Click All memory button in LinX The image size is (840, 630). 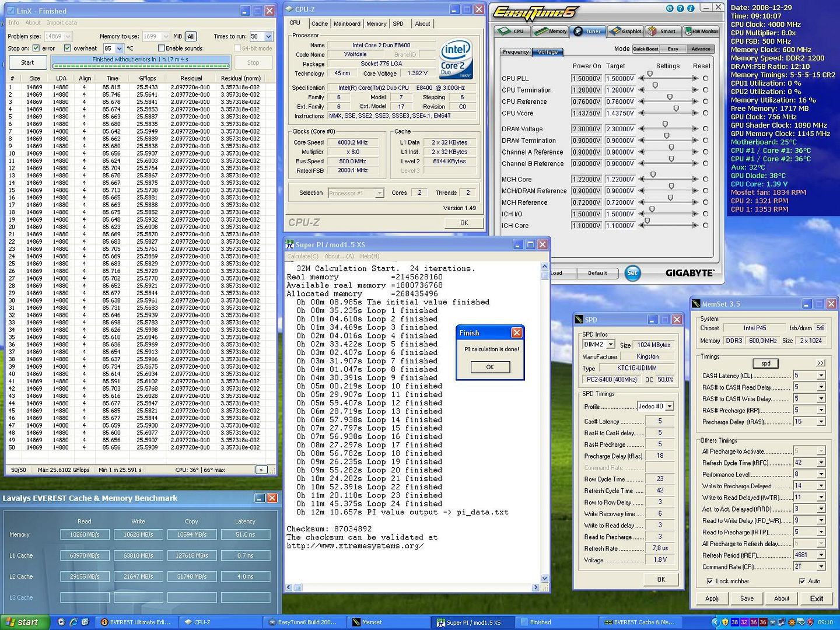(191, 36)
